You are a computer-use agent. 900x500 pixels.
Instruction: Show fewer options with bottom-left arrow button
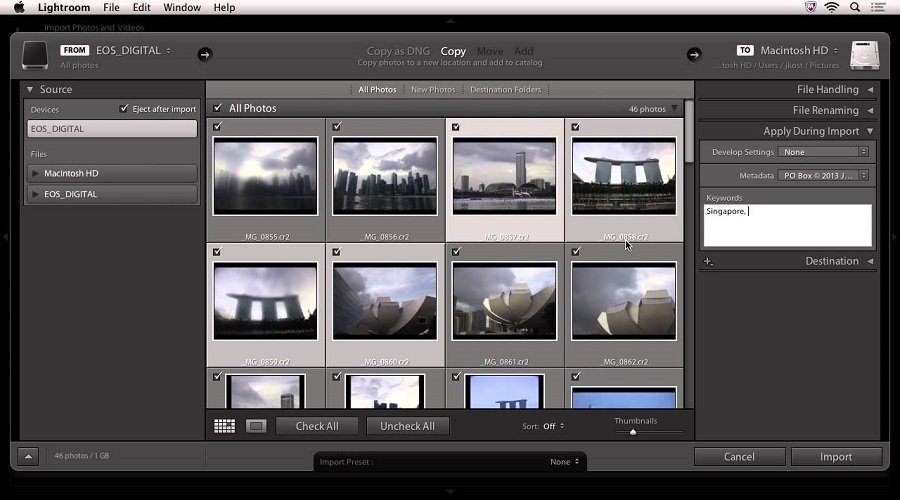point(28,457)
